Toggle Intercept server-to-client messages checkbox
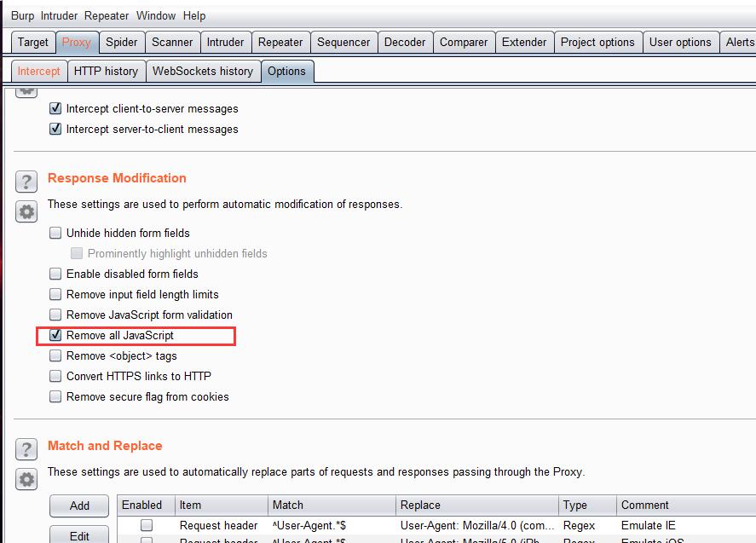The width and height of the screenshot is (756, 543). coord(56,130)
